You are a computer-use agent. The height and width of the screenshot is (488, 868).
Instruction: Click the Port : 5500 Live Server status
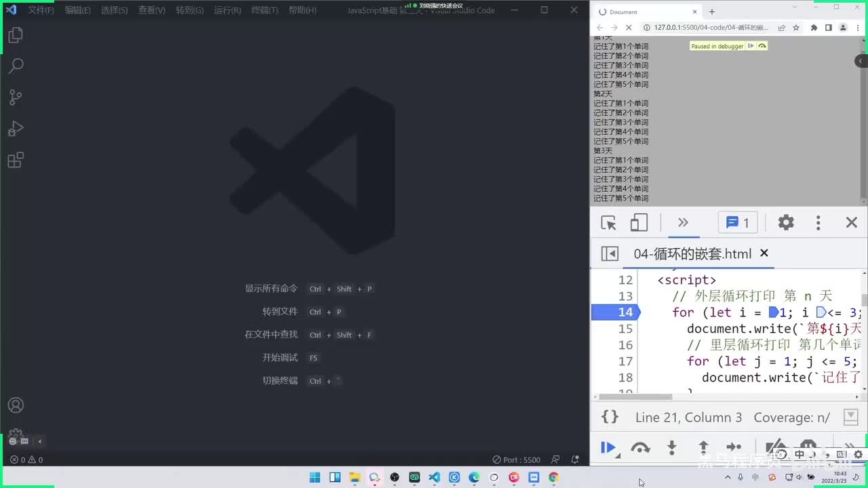tap(517, 460)
